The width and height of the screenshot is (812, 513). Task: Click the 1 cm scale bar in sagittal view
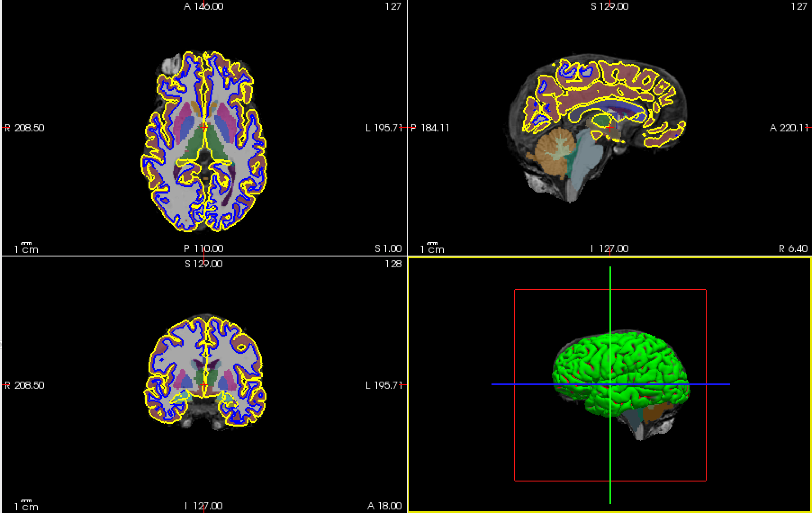432,248
